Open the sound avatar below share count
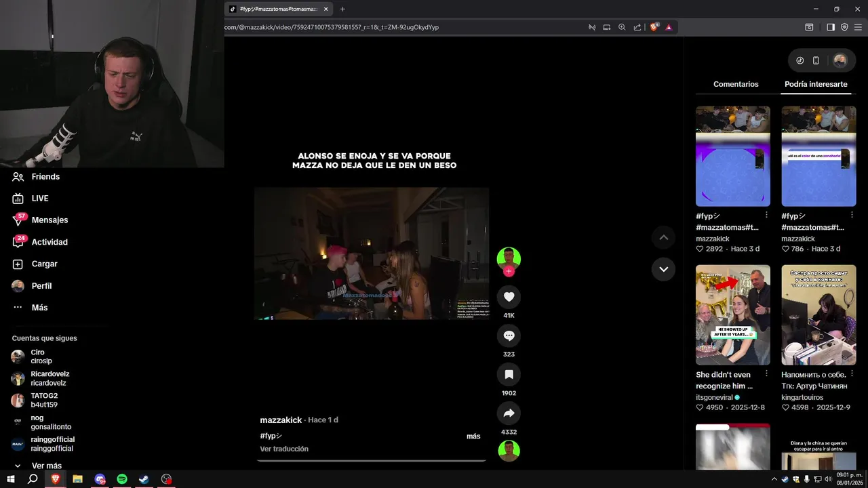This screenshot has height=488, width=868. (x=509, y=451)
